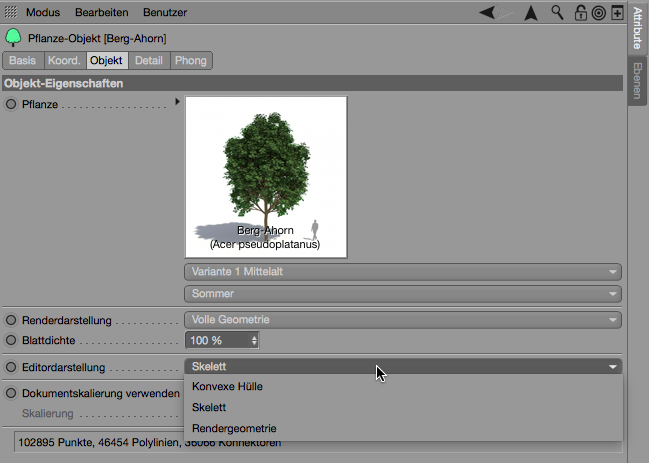Click the green tree Pflanze-Objekt icon
The width and height of the screenshot is (649, 463).
[13, 38]
